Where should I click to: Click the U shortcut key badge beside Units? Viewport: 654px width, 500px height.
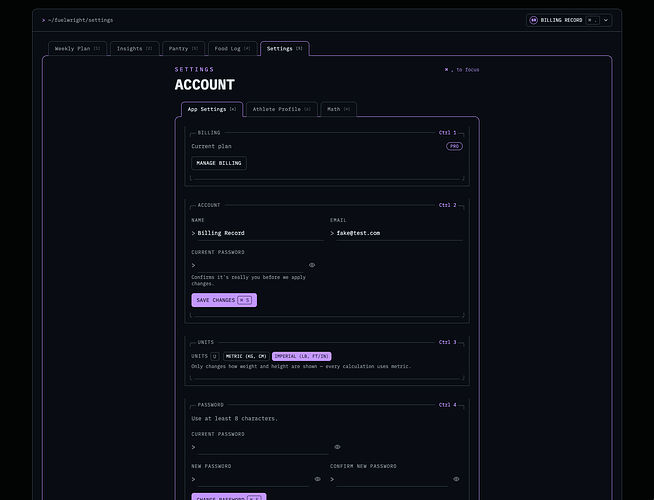click(215, 356)
